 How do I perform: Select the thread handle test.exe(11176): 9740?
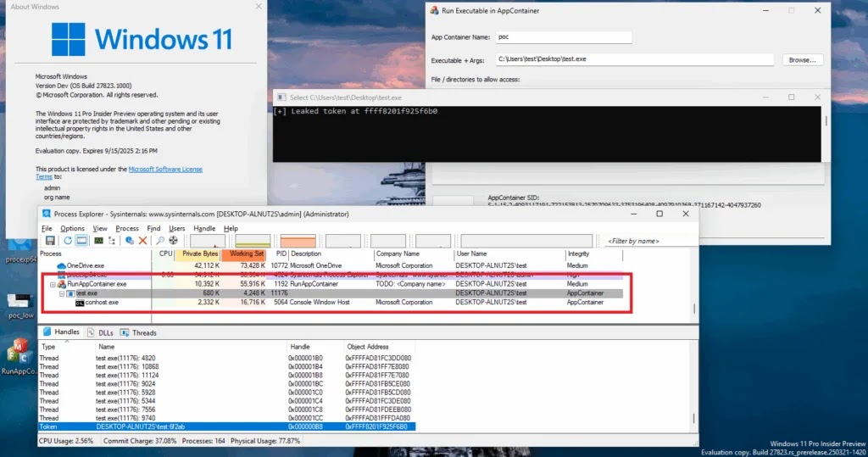click(226, 418)
